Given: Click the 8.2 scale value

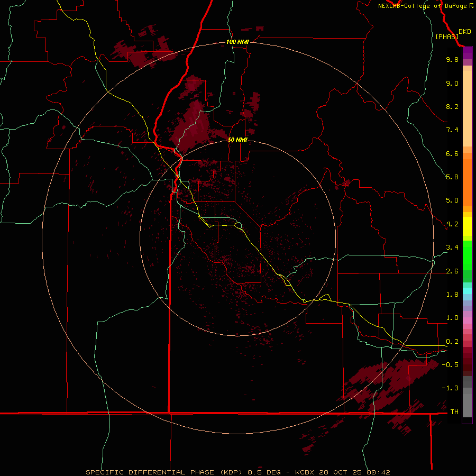Looking at the screenshot, I should pos(452,106).
